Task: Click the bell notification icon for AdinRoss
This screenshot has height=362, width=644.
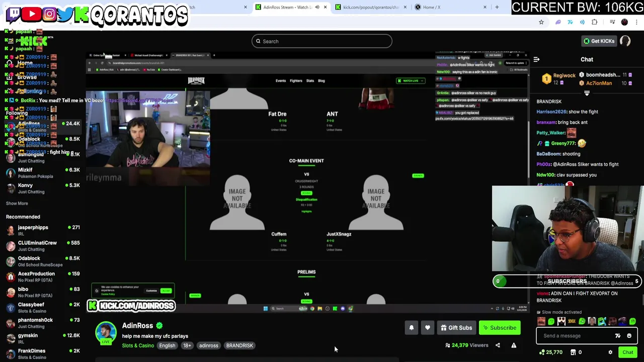Action: pyautogui.click(x=412, y=328)
